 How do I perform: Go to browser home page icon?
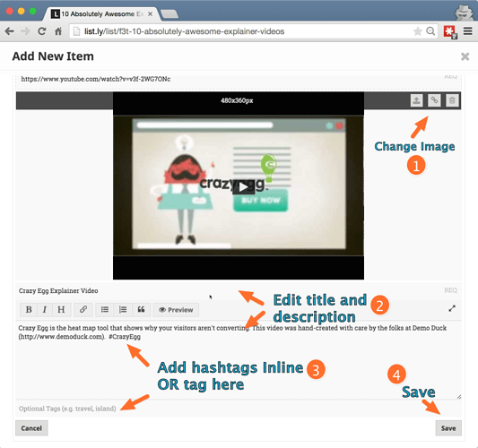[x=58, y=31]
